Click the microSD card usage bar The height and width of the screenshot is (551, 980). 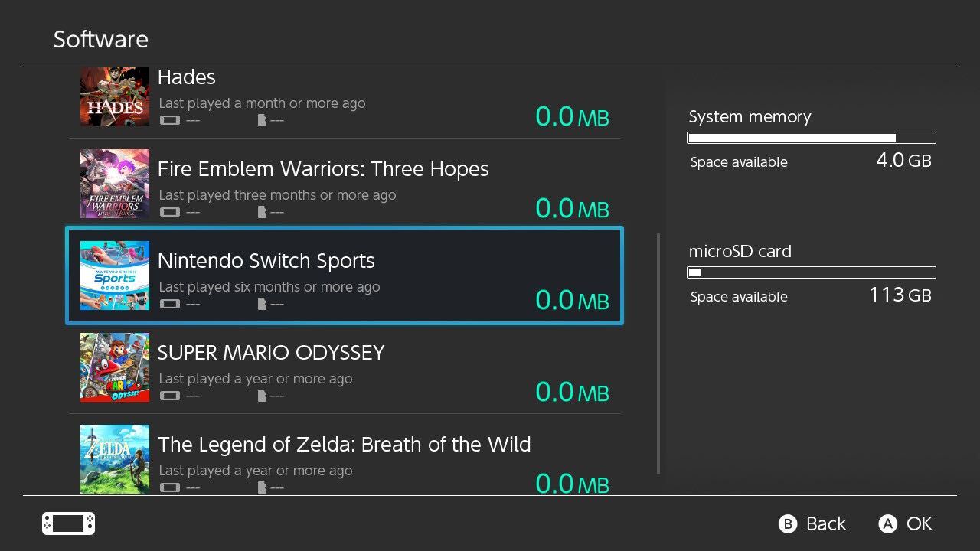[x=812, y=272]
